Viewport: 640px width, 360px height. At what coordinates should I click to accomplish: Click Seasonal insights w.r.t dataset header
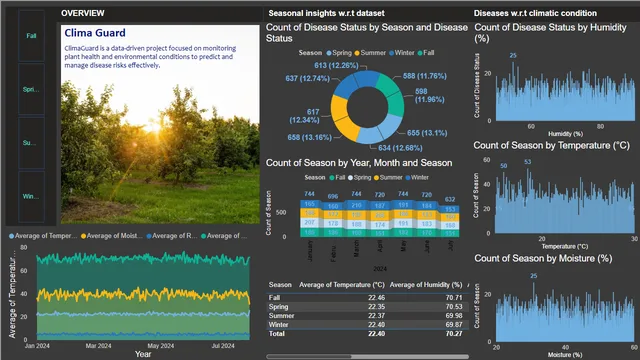327,13
